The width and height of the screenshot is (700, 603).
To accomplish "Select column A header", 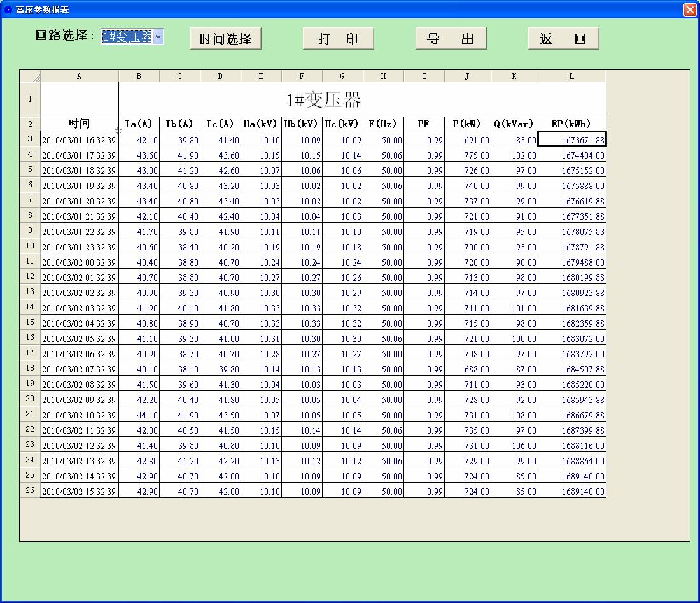I will tap(80, 76).
